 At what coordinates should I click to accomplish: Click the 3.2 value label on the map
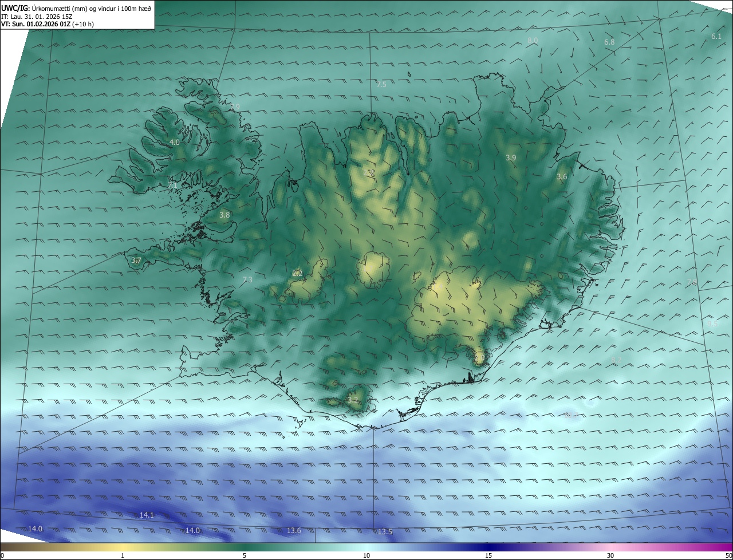click(353, 400)
